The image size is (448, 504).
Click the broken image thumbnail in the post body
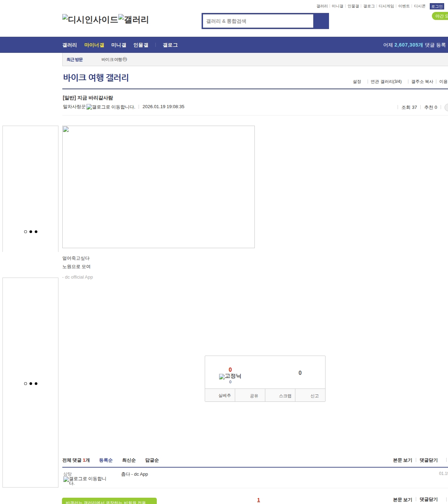click(x=158, y=187)
